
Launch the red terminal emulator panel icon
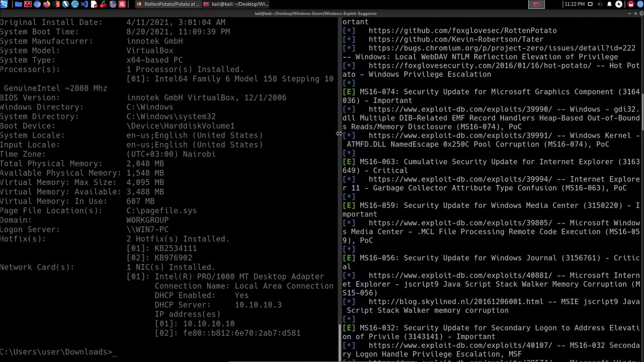[28, 4]
